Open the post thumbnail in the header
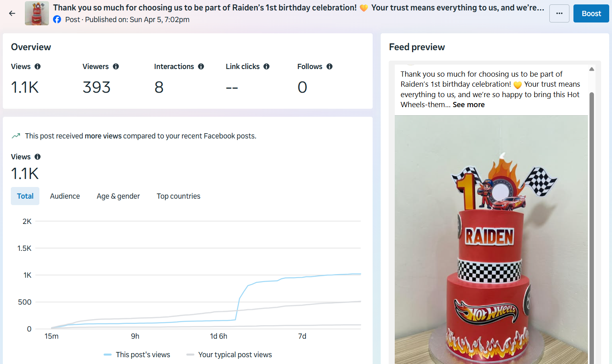The width and height of the screenshot is (612, 364). tap(37, 13)
